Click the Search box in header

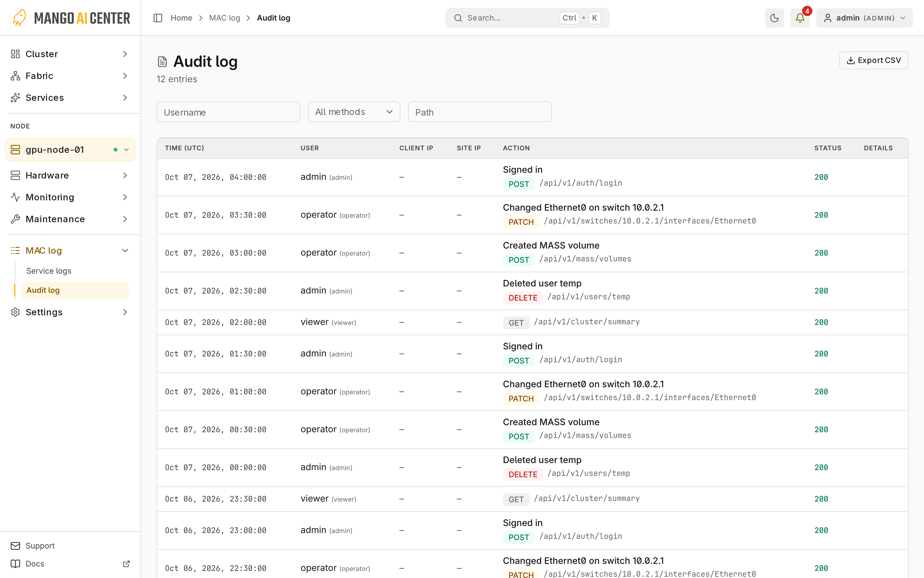527,18
